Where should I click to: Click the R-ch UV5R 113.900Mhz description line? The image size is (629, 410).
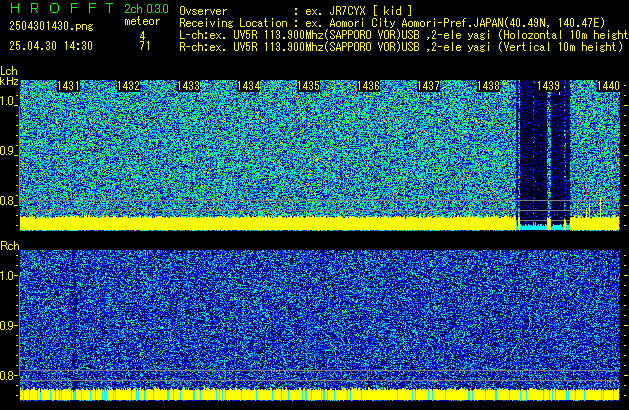pos(401,47)
